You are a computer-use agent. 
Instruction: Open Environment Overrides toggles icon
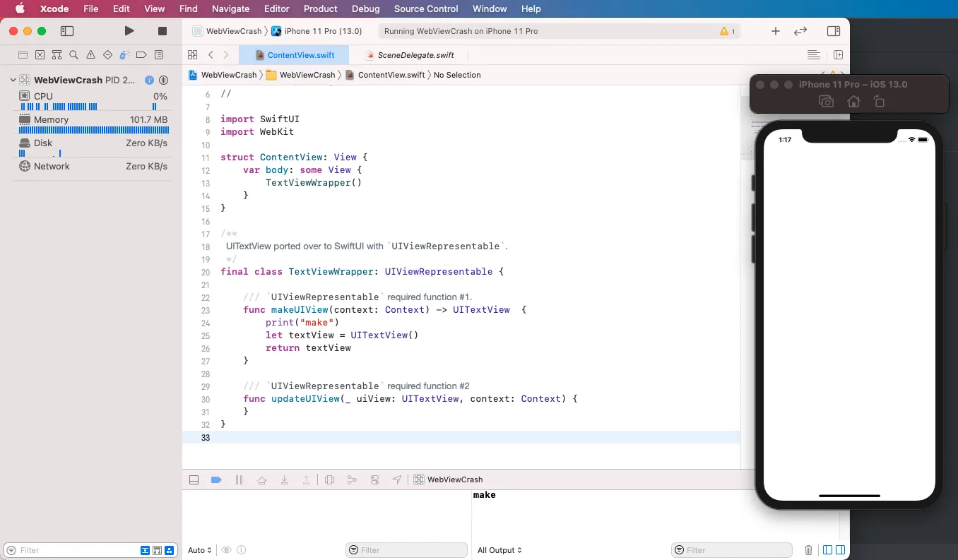[x=374, y=479]
